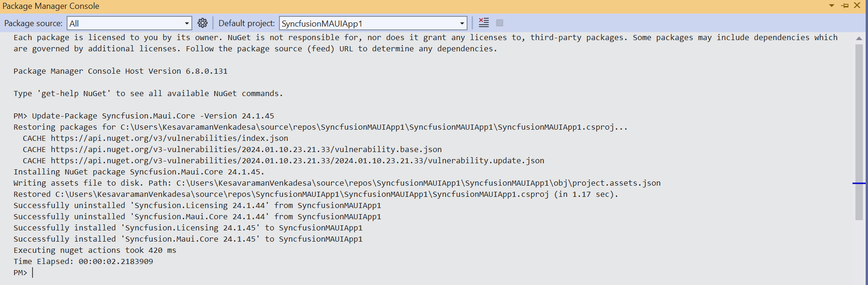Click 'Time Elapsed: 00:00:02.2183909' line
868x285 pixels.
(83, 262)
